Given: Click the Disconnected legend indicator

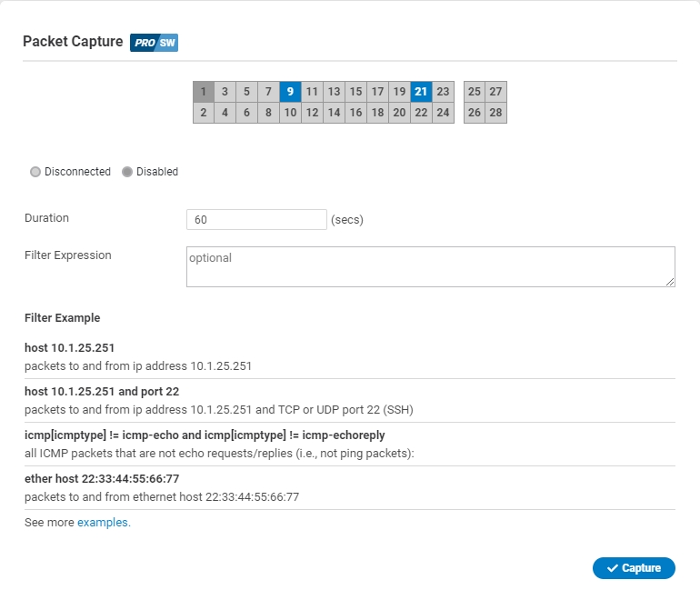Looking at the screenshot, I should point(35,172).
